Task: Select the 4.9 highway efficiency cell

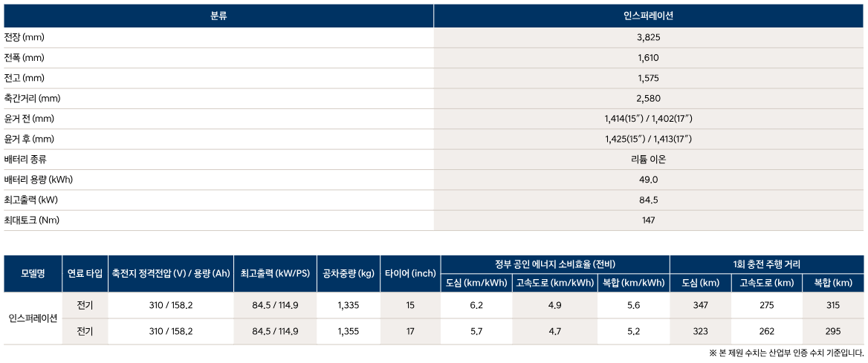Action: click(554, 305)
